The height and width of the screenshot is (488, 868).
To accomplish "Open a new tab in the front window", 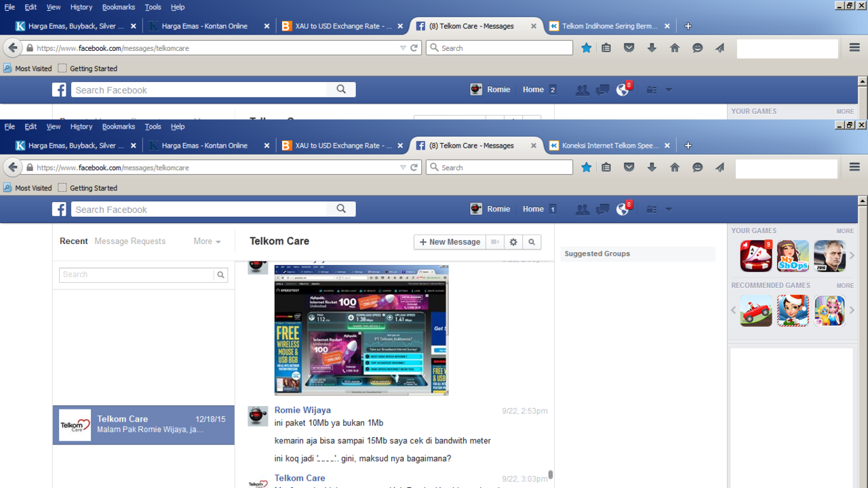I will coord(688,146).
